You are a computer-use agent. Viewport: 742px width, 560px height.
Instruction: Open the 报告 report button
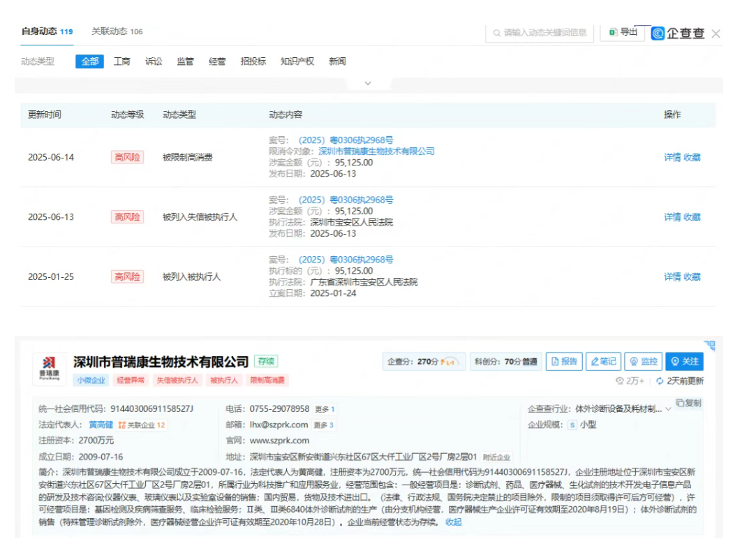point(563,361)
